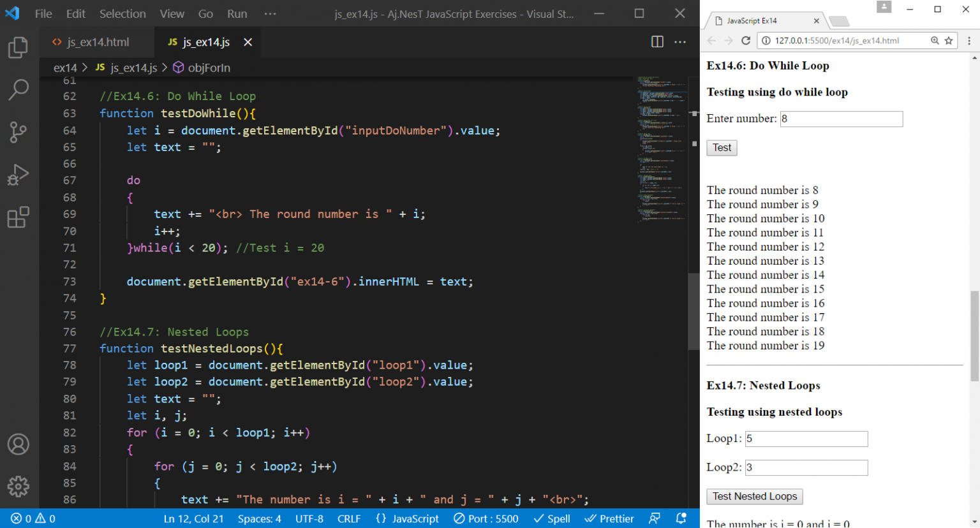Toggle the Spell checker in status bar
This screenshot has height=528, width=980.
tap(552, 518)
